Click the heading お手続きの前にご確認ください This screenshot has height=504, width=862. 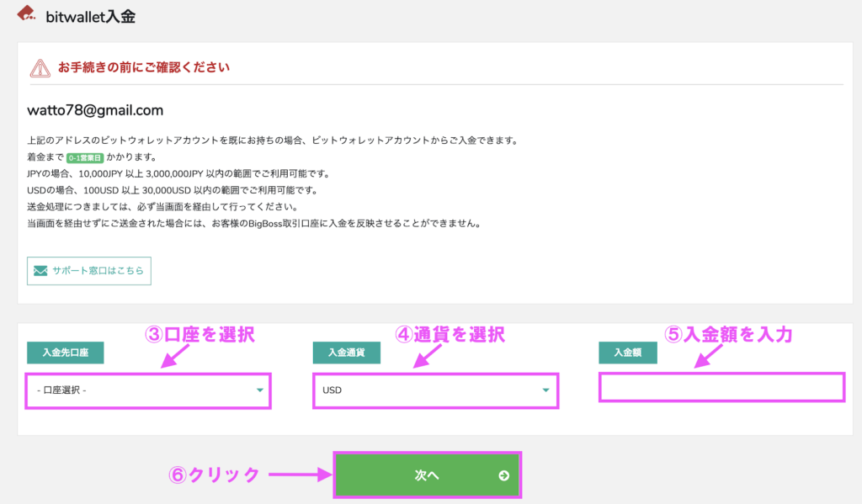coord(144,67)
